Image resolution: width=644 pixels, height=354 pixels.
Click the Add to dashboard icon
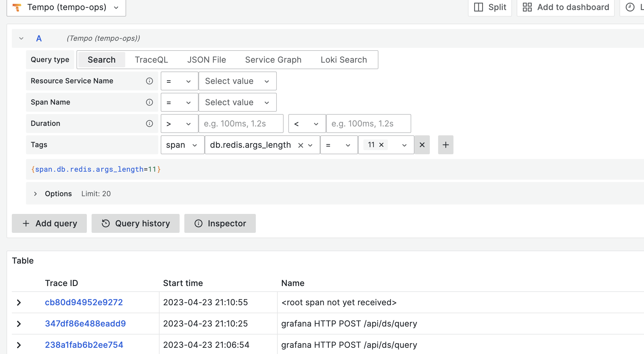point(528,7)
